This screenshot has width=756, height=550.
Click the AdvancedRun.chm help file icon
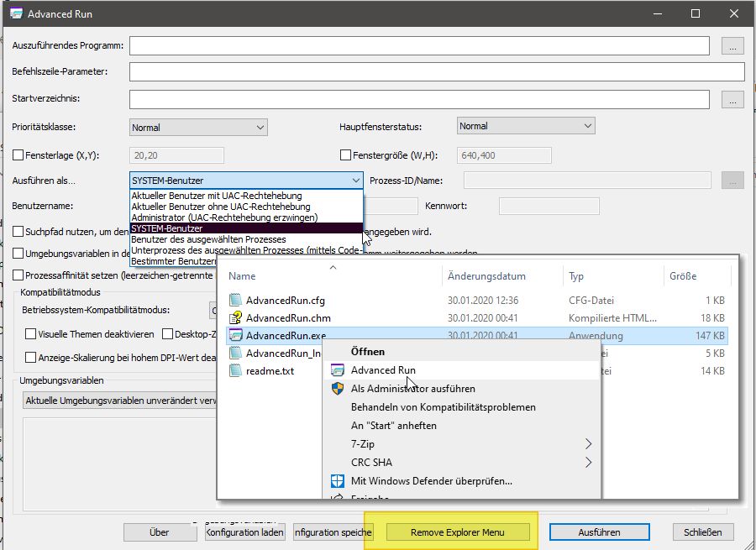[236, 317]
